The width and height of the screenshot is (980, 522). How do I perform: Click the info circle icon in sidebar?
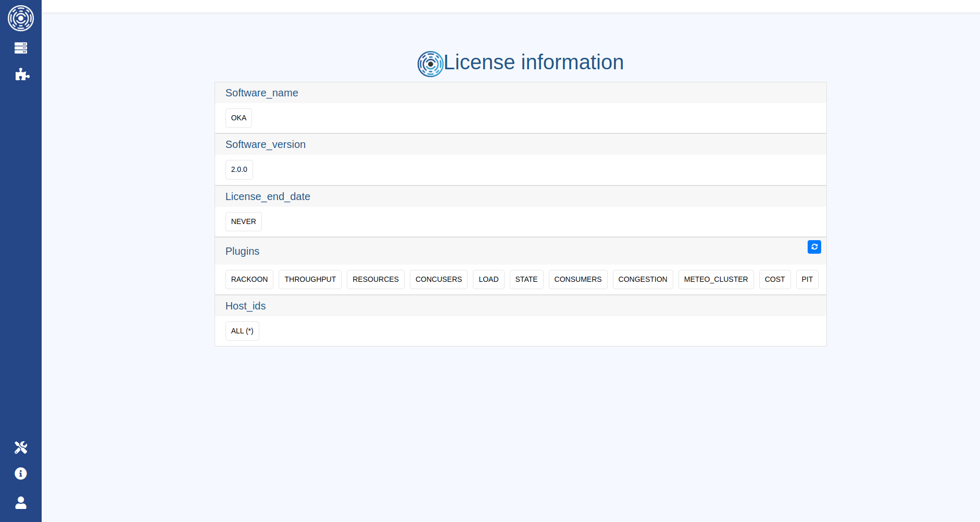[21, 474]
